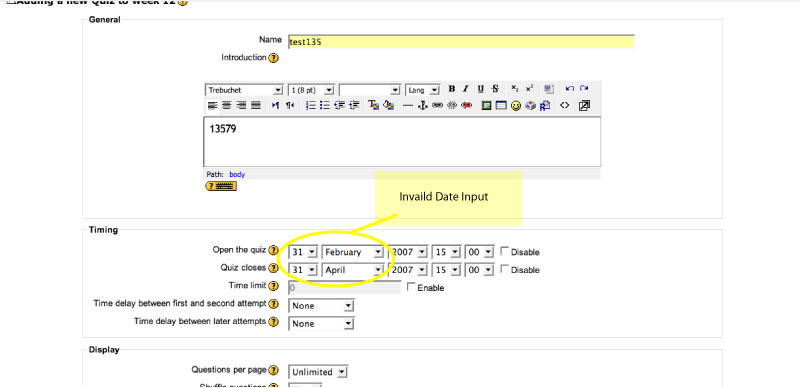This screenshot has height=388, width=800.
Task: Insert a bulleted list
Action: point(324,105)
